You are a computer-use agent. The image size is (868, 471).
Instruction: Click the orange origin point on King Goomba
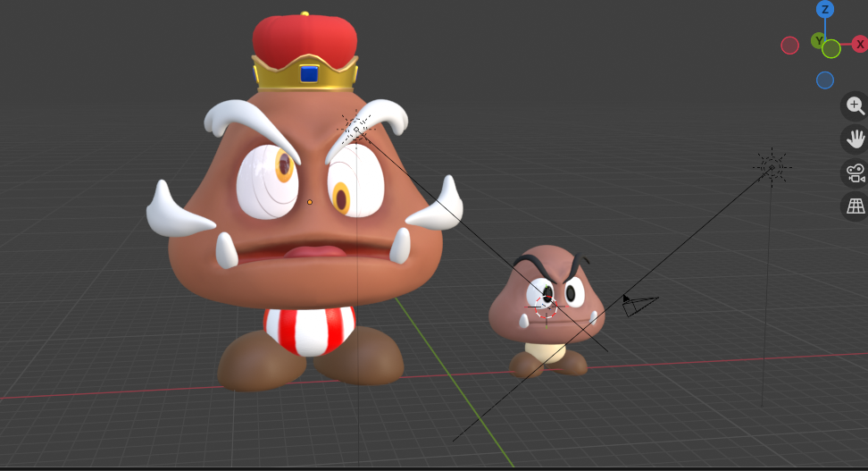(x=310, y=202)
